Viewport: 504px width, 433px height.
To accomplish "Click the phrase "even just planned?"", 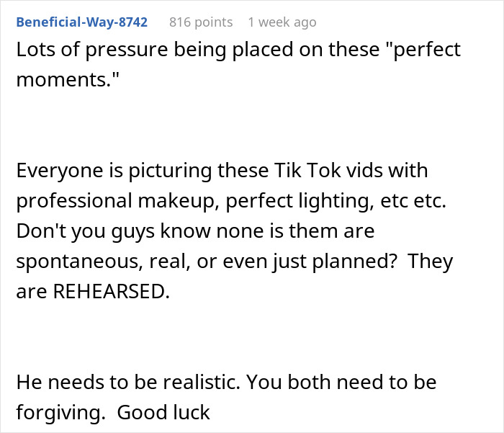I will click(x=323, y=262).
